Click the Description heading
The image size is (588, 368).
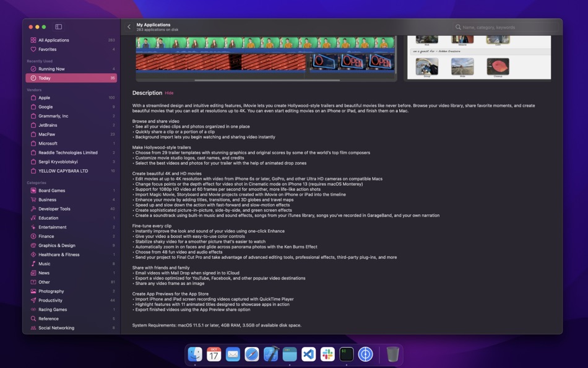coord(147,93)
